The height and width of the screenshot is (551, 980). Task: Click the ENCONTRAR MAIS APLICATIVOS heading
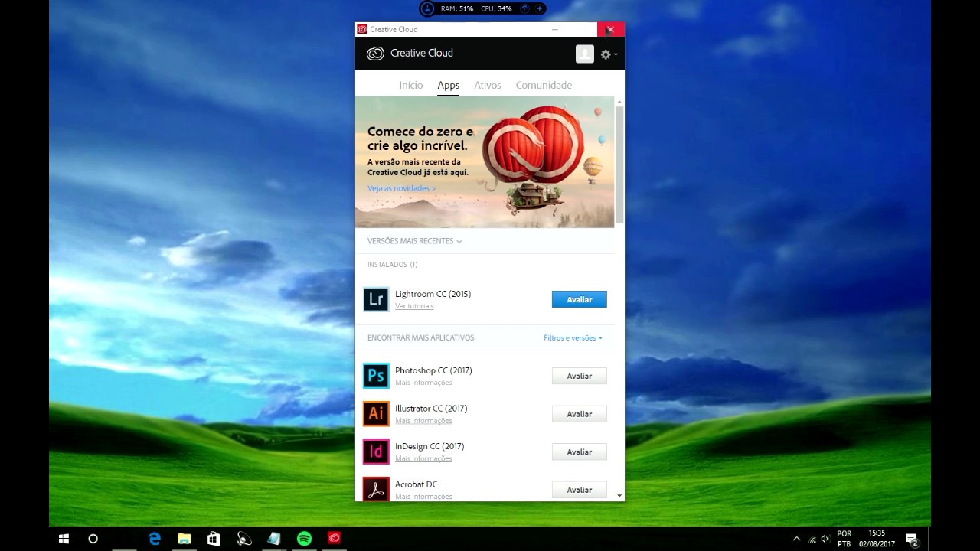click(420, 337)
